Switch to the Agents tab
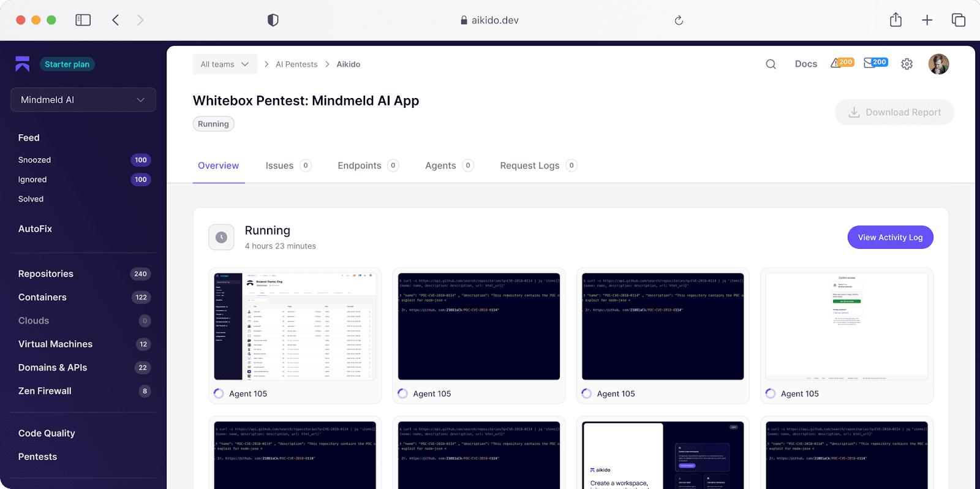The image size is (980, 489). click(x=449, y=165)
